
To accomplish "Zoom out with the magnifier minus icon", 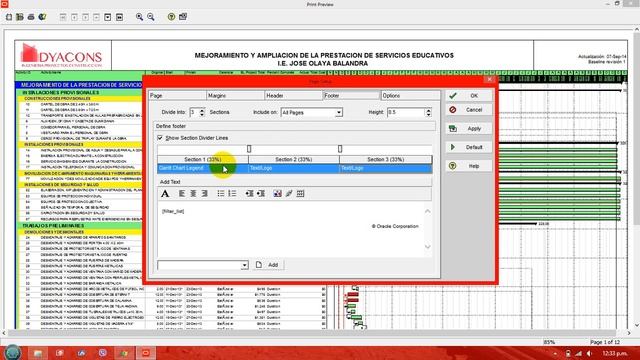I will click(151, 17).
